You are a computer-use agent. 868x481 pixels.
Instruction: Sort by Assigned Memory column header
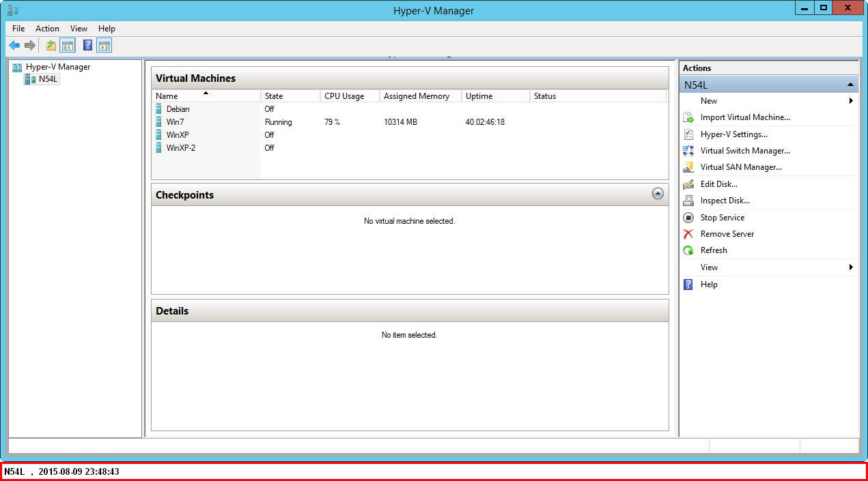coord(421,96)
